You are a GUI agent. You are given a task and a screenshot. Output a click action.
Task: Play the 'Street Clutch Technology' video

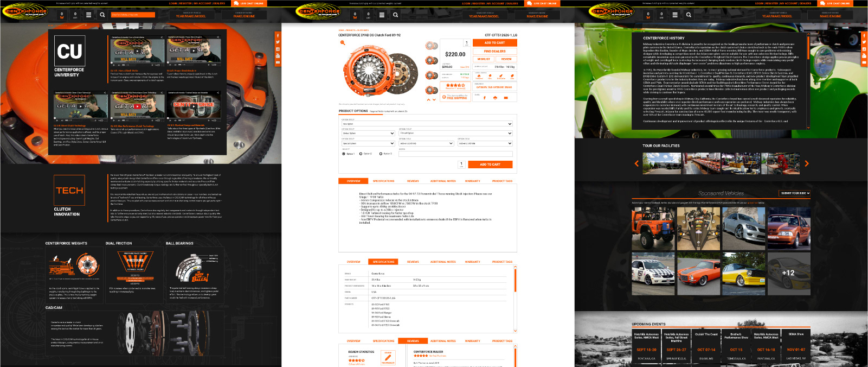point(80,106)
